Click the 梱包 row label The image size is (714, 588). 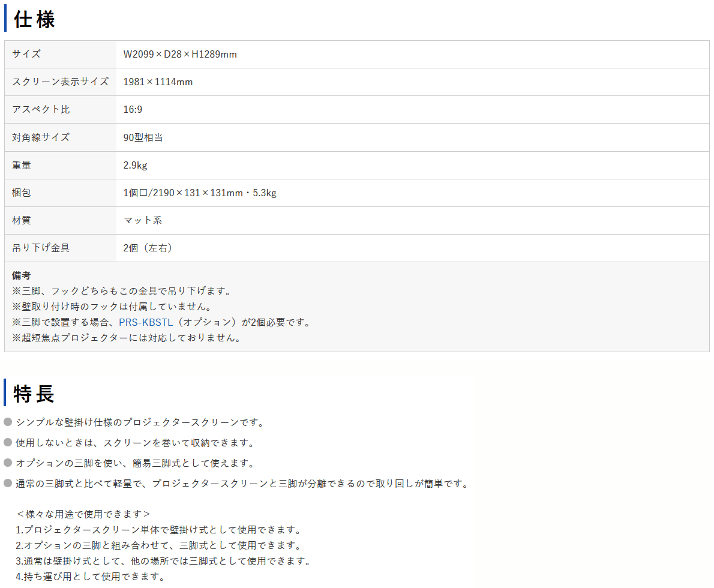(22, 193)
